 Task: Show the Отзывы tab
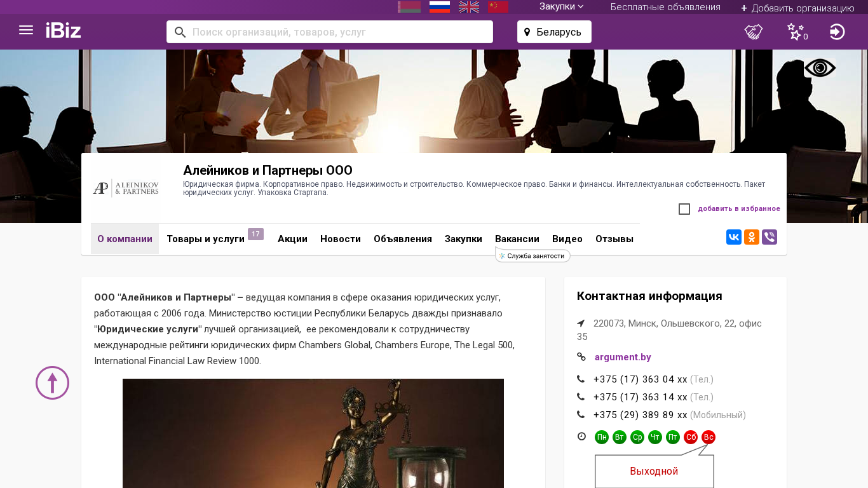click(614, 239)
